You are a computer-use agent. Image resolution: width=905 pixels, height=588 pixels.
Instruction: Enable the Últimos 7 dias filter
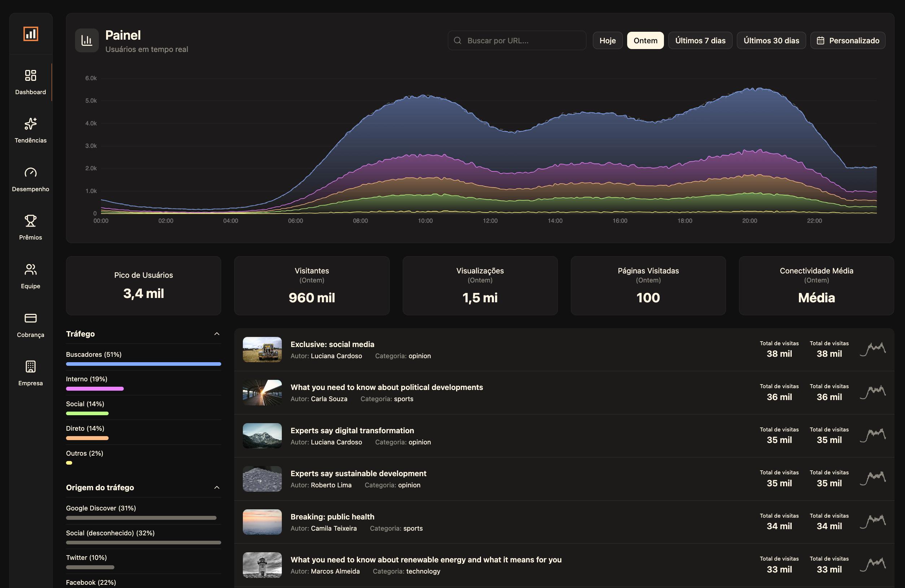[x=700, y=40]
